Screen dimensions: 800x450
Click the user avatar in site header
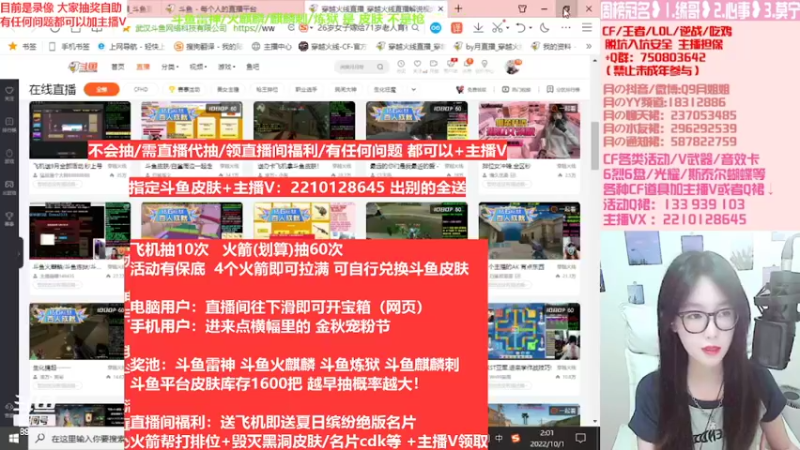click(512, 66)
